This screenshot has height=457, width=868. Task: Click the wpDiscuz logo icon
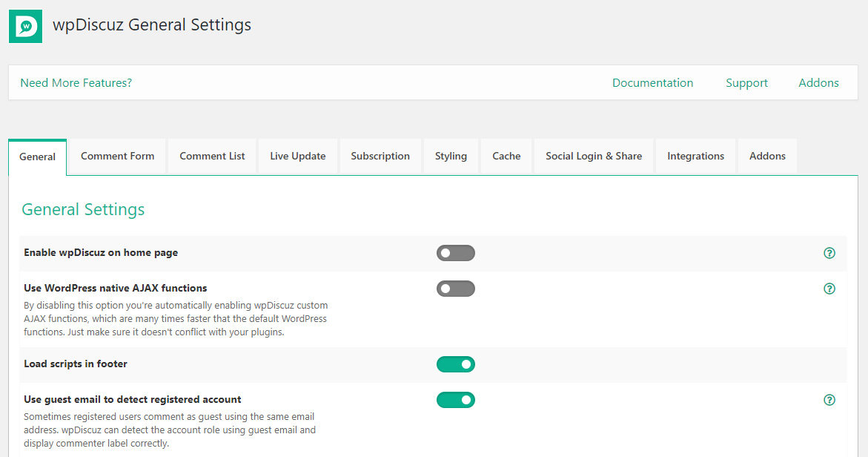(x=25, y=26)
